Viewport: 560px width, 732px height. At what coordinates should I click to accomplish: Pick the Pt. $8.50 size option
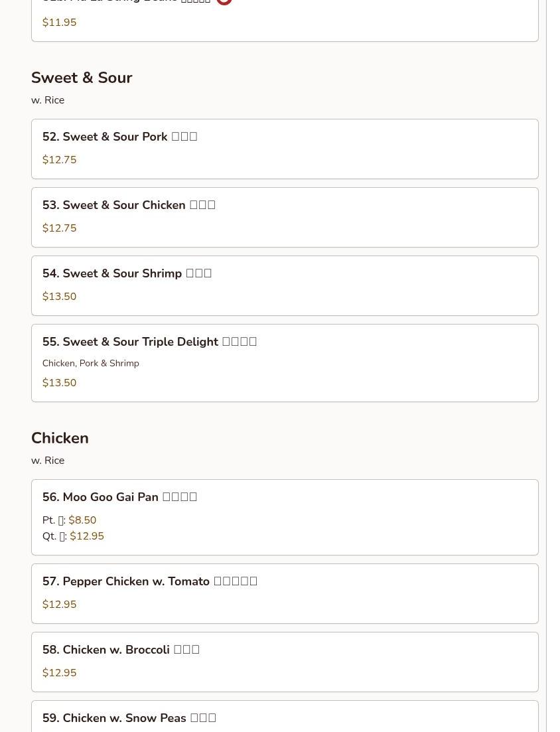pos(69,520)
